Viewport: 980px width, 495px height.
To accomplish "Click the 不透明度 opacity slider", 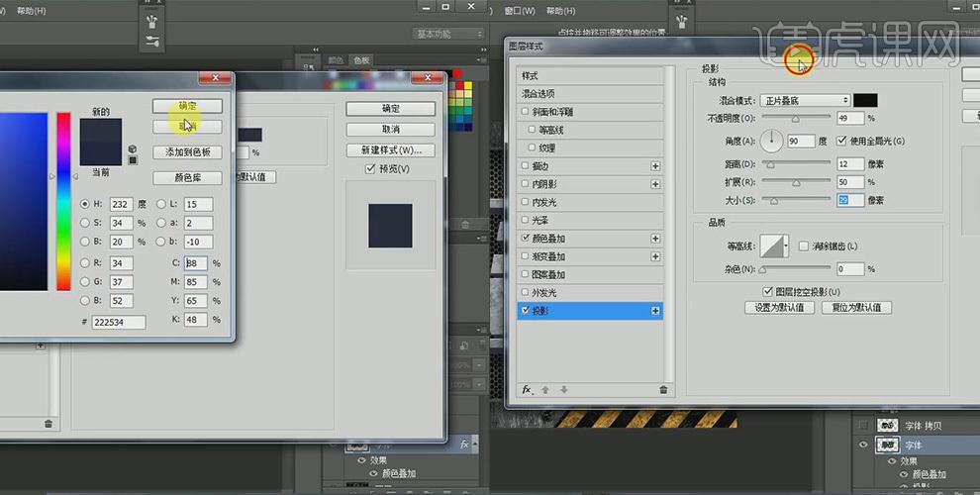I will pyautogui.click(x=796, y=118).
